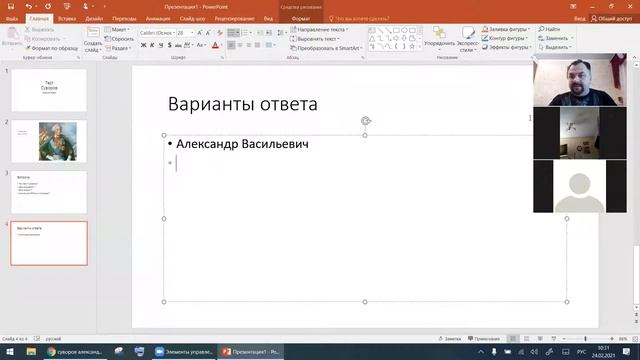The image size is (640, 360).
Task: Justify the text
Action: 257,45
